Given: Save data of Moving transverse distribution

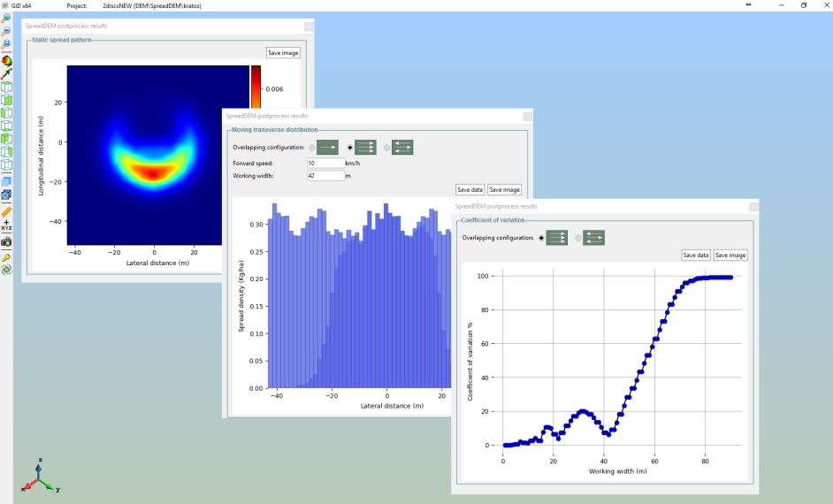Looking at the screenshot, I should click(x=470, y=190).
